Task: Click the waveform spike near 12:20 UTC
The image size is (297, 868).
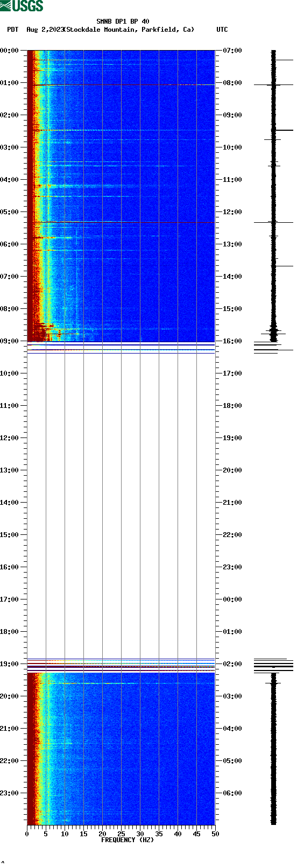Action: click(273, 222)
